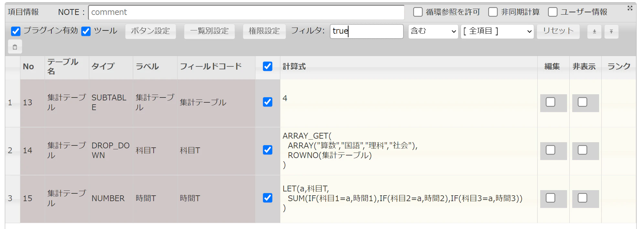The image size is (644, 229).
Task: Open 権限設定 permission settings
Action: tap(264, 31)
